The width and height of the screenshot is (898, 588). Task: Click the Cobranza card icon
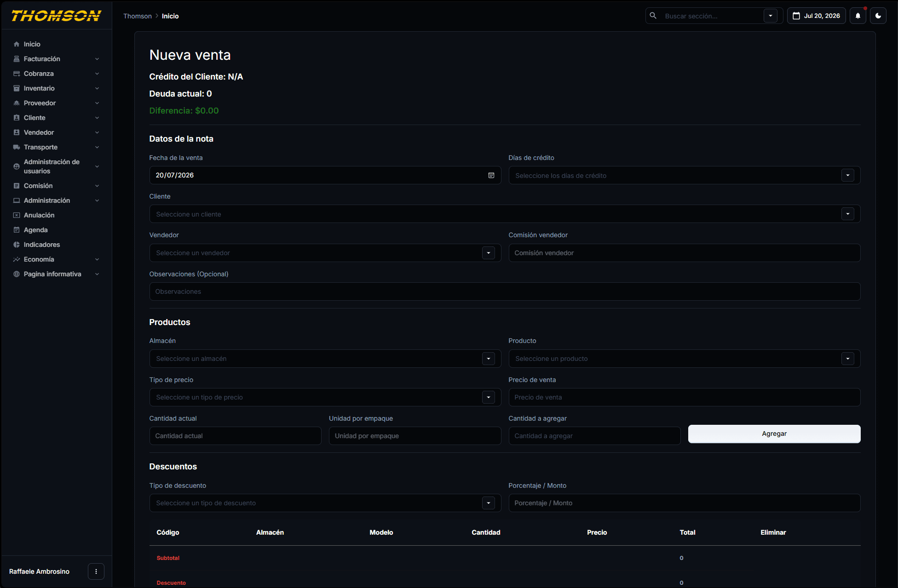pyautogui.click(x=17, y=74)
